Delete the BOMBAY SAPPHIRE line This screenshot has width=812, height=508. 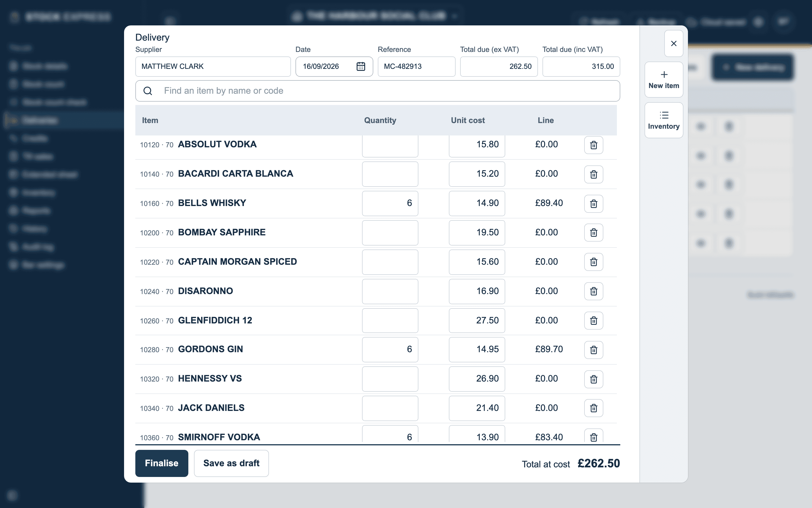point(593,233)
